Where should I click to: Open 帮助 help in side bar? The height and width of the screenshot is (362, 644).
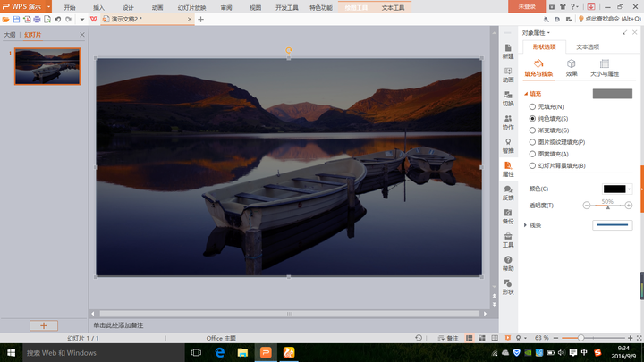point(508,264)
